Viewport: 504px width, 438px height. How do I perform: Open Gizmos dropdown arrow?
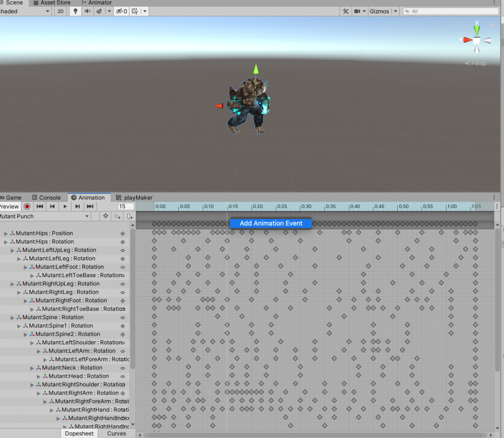tap(396, 11)
